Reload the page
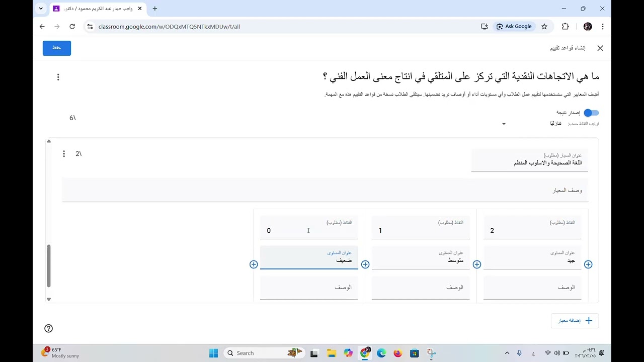 click(72, 27)
